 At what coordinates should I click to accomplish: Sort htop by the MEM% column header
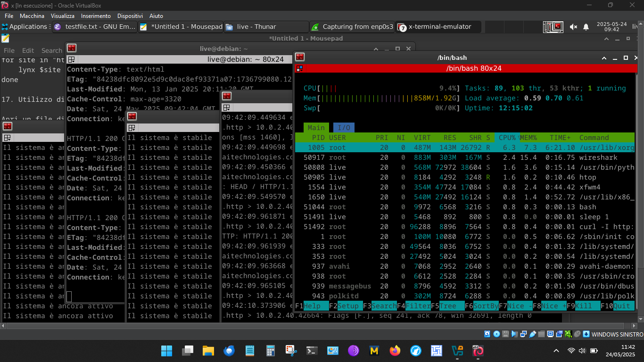pos(528,138)
